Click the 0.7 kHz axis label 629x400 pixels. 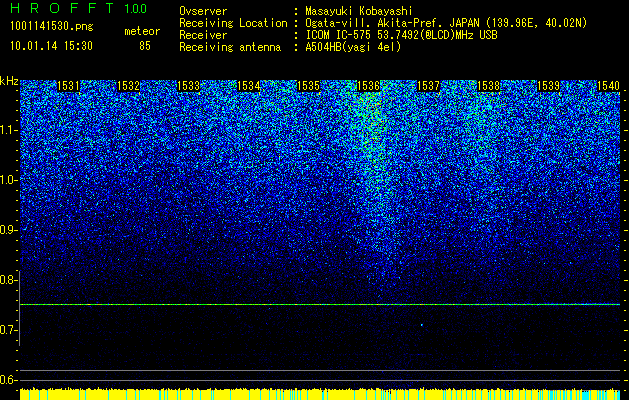click(x=8, y=330)
